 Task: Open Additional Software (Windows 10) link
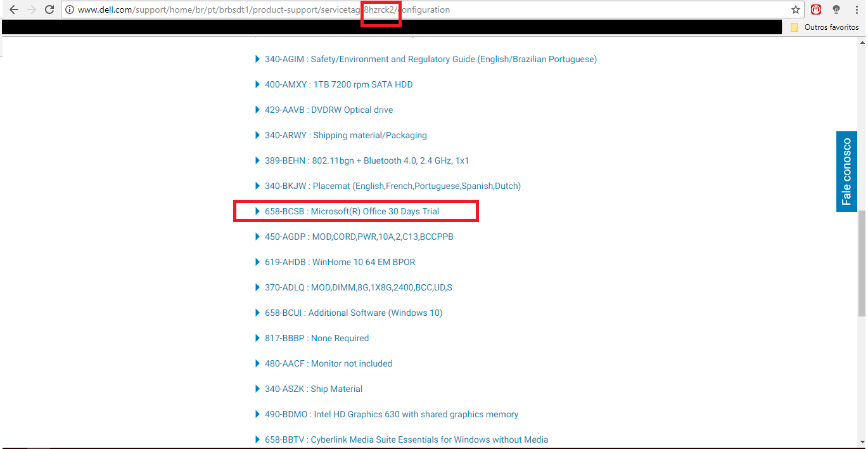tap(354, 313)
